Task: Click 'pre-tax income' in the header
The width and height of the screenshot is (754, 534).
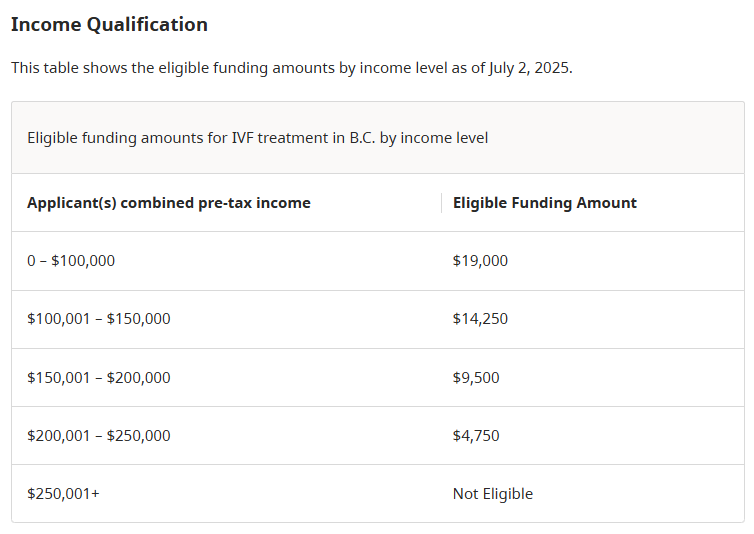Action: pyautogui.click(x=254, y=203)
